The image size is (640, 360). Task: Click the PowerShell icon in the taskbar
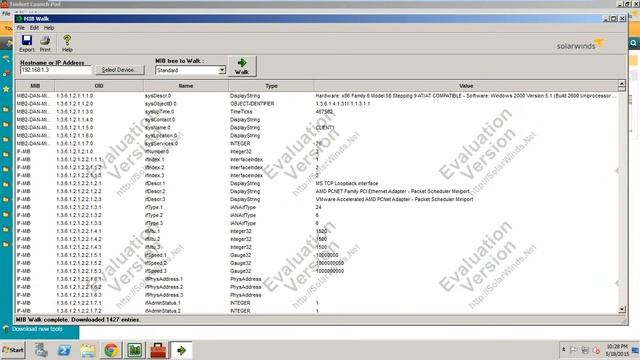point(64,350)
